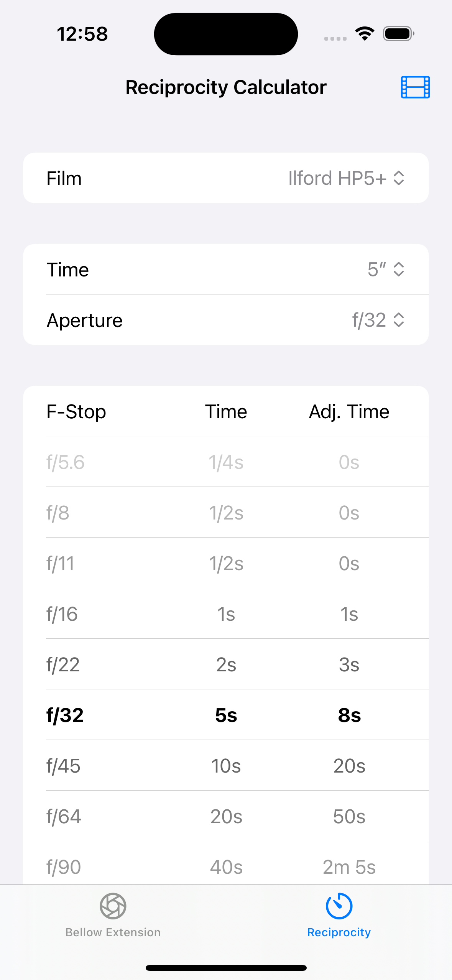The image size is (452, 980).
Task: Tap the f/45 row F-Stop cell
Action: (64, 766)
